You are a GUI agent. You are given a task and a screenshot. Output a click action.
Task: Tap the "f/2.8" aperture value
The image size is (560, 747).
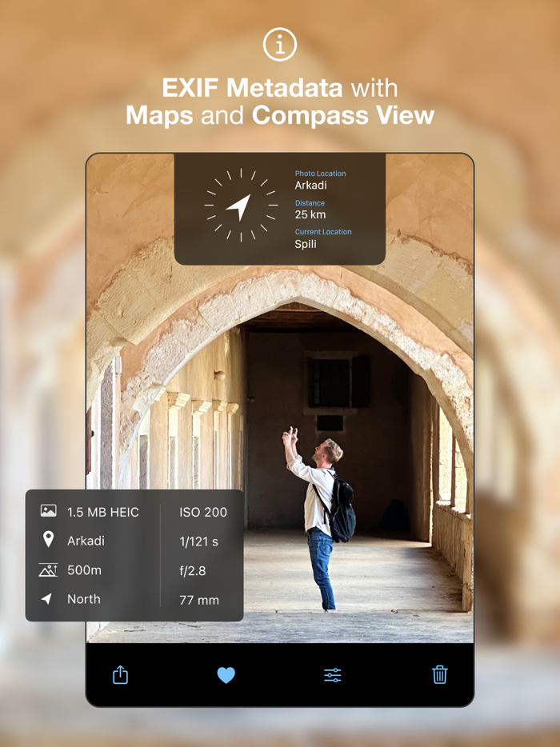point(193,571)
